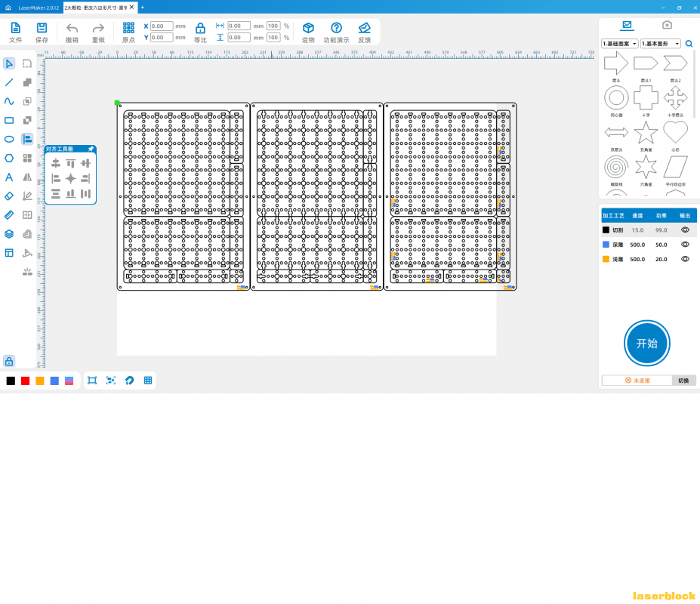Select the curve drawing tool
The width and height of the screenshot is (700, 604).
point(9,101)
